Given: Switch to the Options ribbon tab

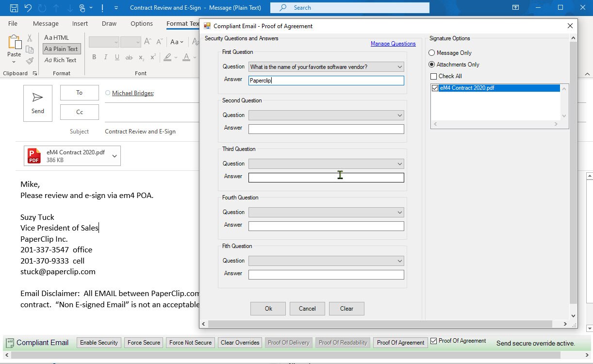Looking at the screenshot, I should click(141, 23).
